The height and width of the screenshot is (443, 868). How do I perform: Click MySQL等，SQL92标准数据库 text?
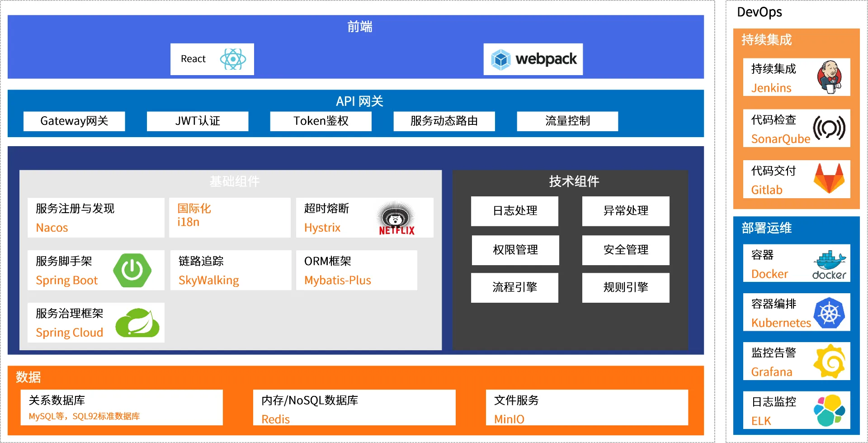[84, 416]
